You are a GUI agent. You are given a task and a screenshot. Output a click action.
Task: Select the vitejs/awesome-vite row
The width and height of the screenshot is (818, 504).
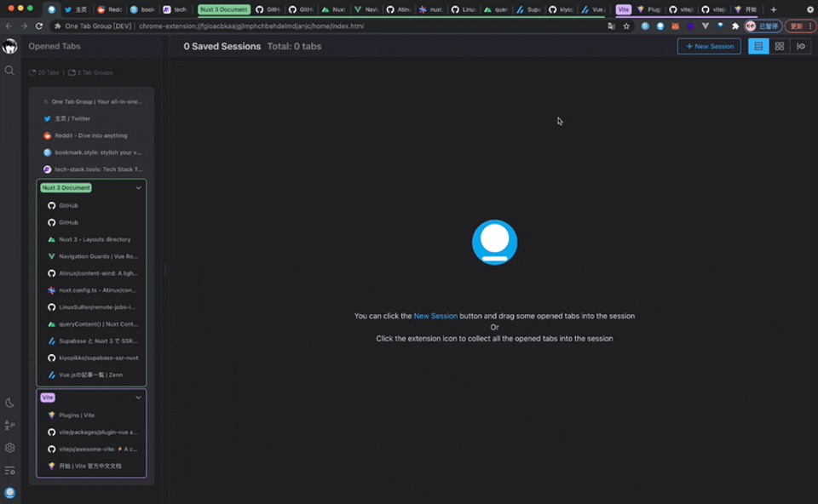click(x=92, y=450)
